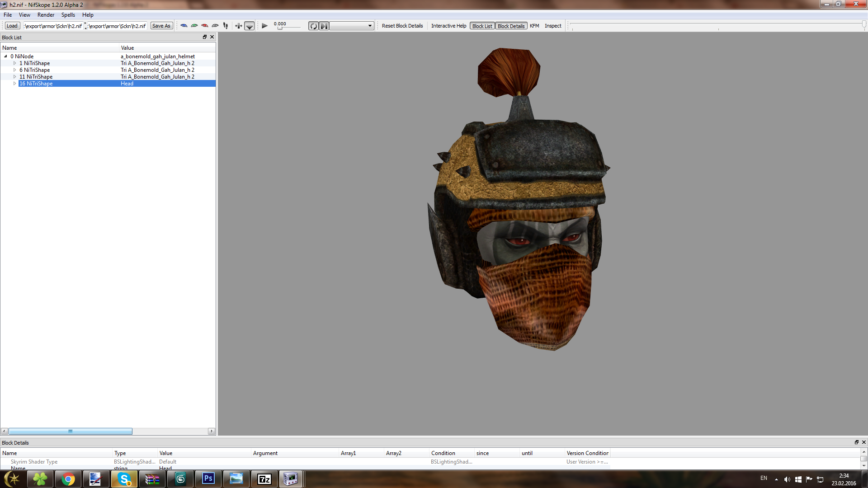Click the gray eye perspective icon
Image resolution: width=868 pixels, height=488 pixels.
215,26
